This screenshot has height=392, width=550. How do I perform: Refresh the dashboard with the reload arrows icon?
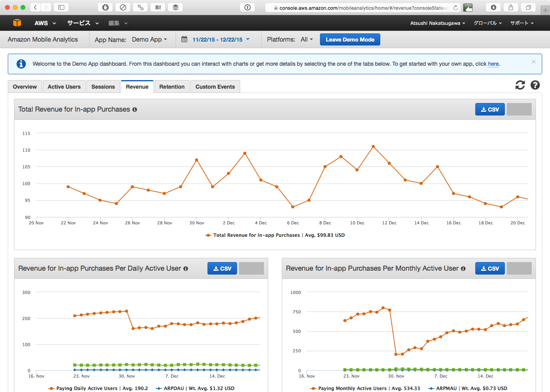[520, 85]
